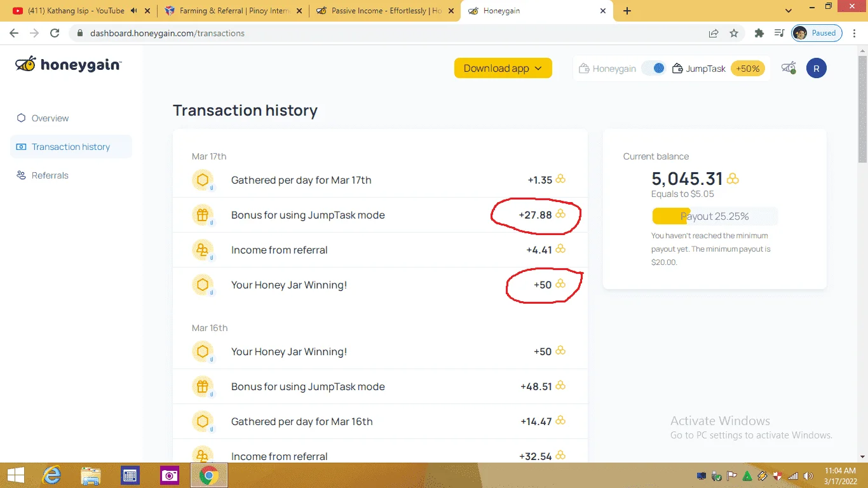
Task: Click the Mar 17th referral income icon
Action: pyautogui.click(x=203, y=250)
